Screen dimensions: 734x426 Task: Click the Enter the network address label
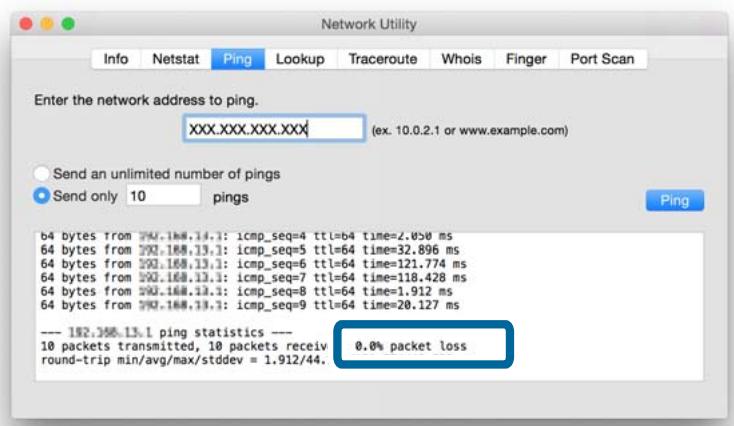tap(146, 100)
